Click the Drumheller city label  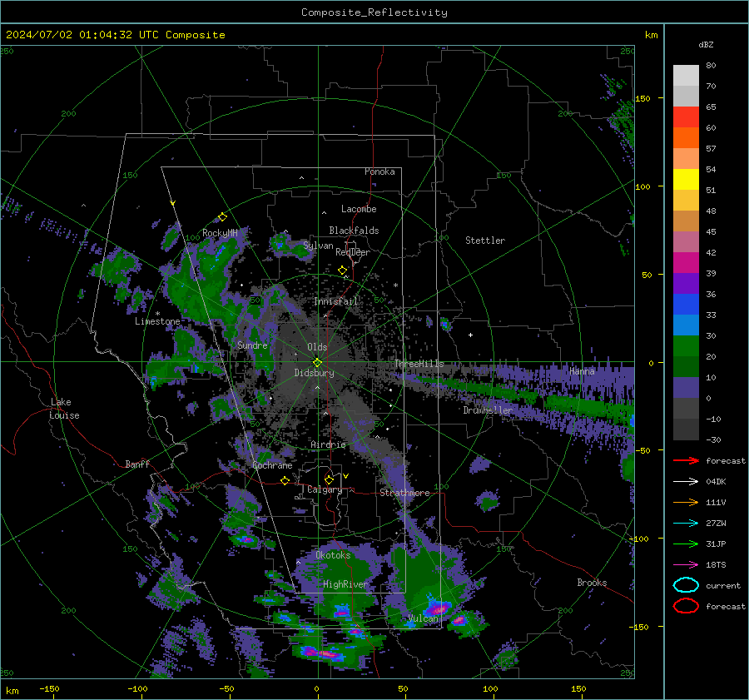tap(488, 410)
